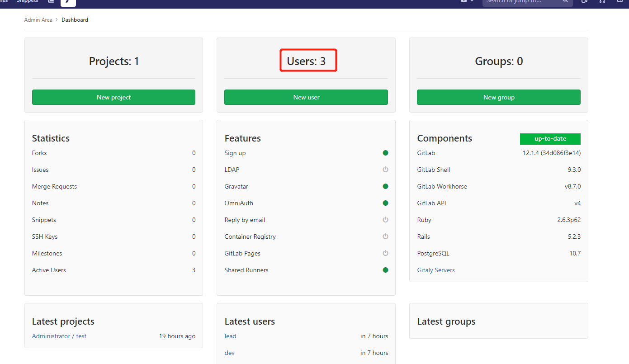Viewport: 629px width, 364px height.
Task: Click the GitLab version 12.1.4 value
Action: click(552, 153)
